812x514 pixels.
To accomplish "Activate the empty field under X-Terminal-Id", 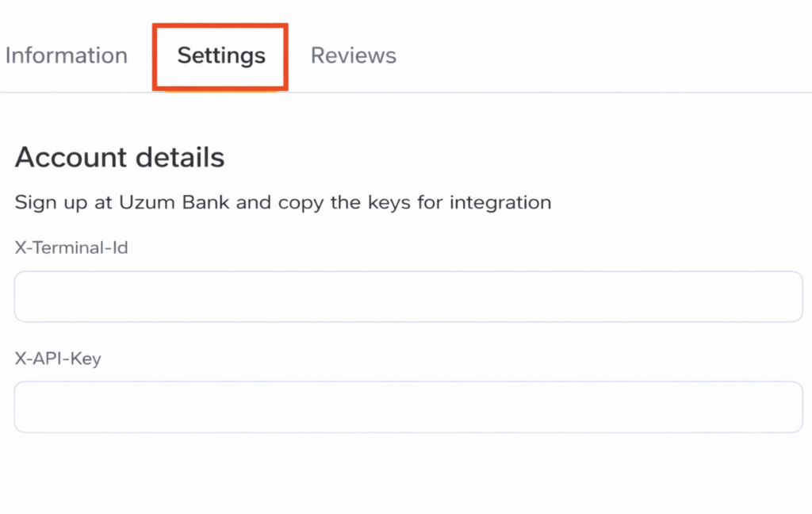I will (x=408, y=297).
